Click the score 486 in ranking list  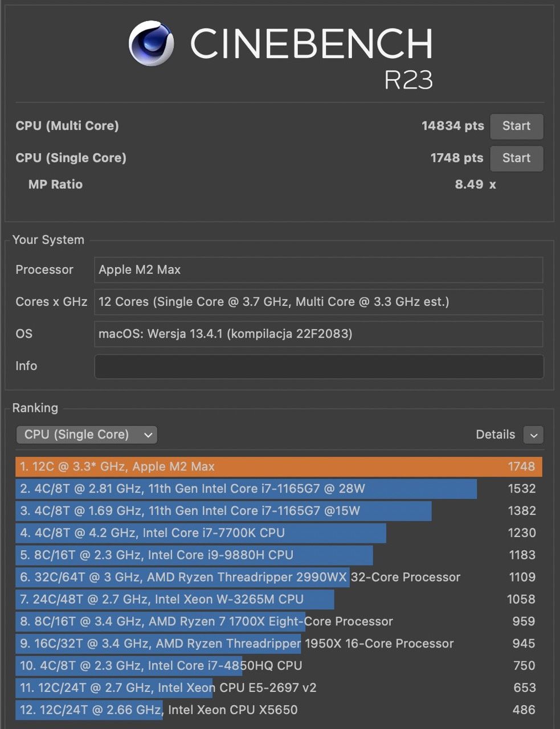524,710
